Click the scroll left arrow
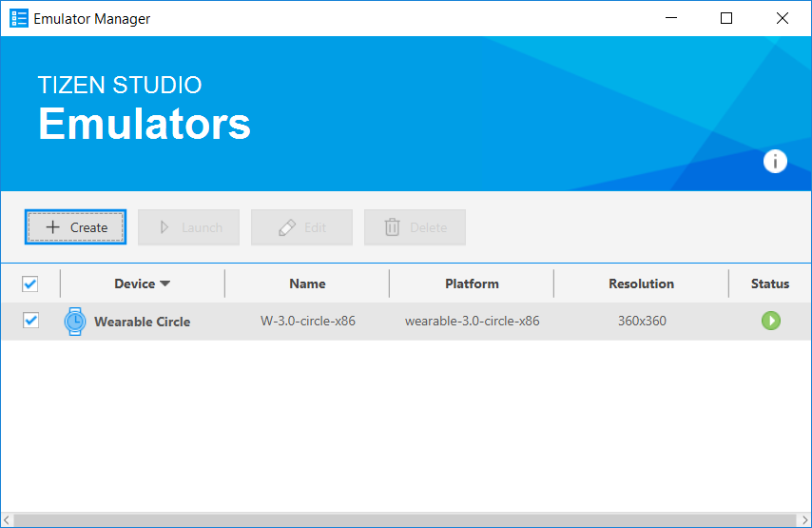 pos(7,520)
